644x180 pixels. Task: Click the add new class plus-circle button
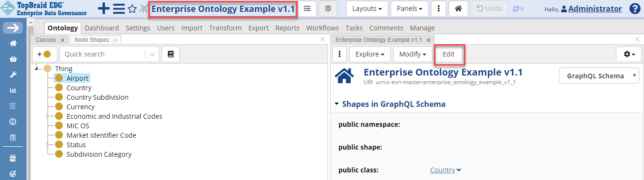(44, 54)
